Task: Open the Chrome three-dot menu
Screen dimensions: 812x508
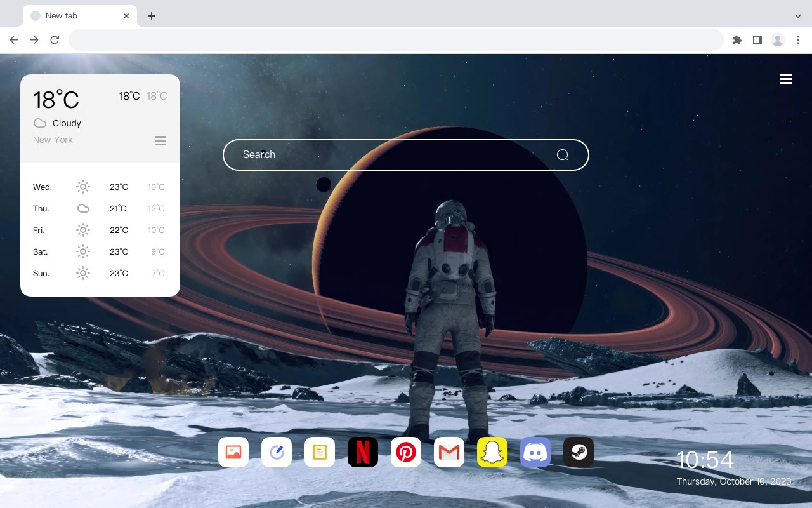Action: tap(798, 40)
